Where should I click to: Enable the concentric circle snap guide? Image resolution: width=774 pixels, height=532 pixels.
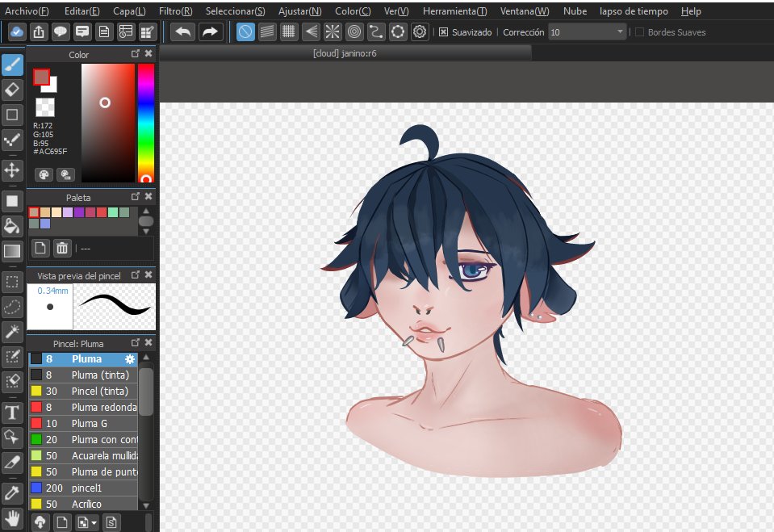click(x=354, y=32)
